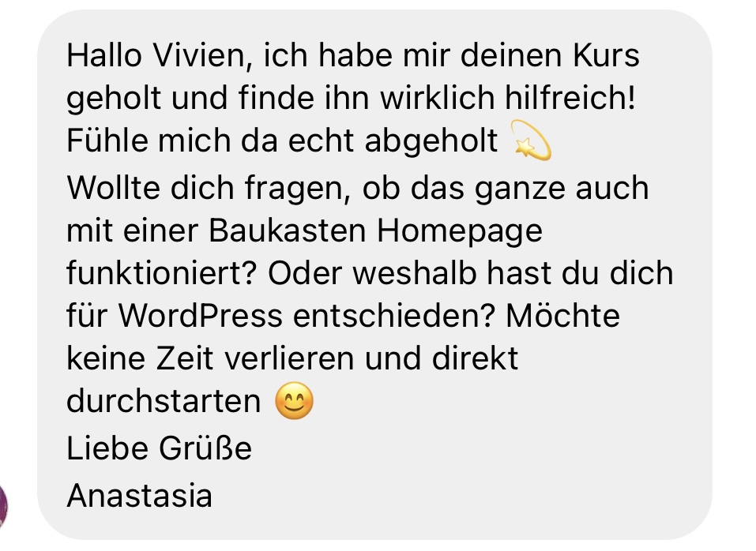The height and width of the screenshot is (551, 756).
Task: Select the word Kurs in the first line
Action: coord(606,55)
